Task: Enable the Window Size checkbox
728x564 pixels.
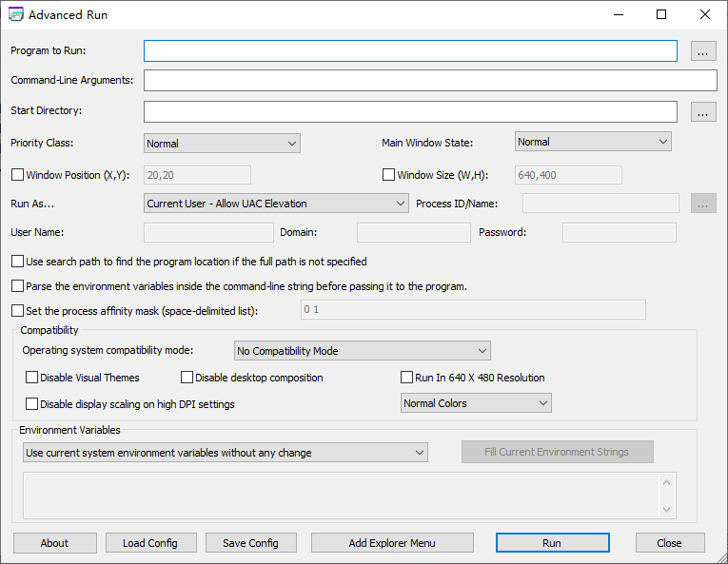Action: [x=388, y=175]
